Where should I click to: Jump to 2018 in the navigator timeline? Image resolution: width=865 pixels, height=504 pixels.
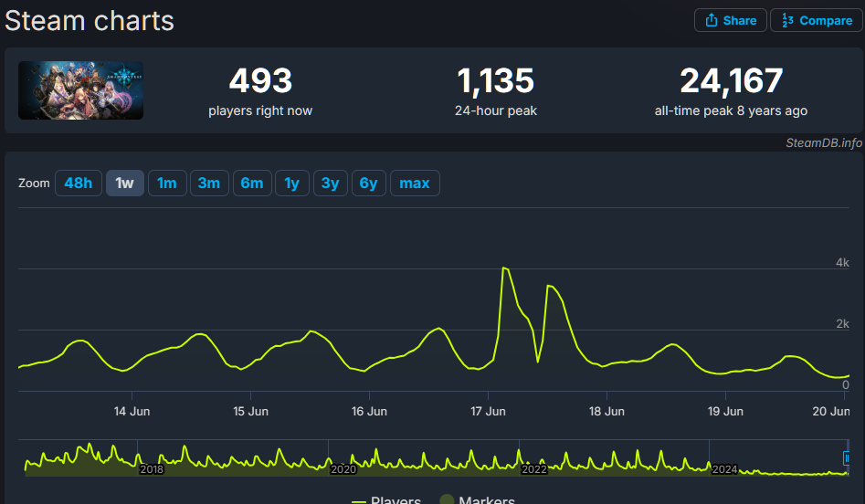151,469
